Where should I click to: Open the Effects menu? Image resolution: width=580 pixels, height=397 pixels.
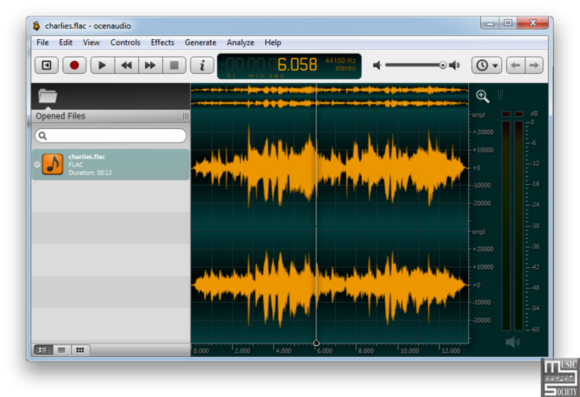[162, 43]
